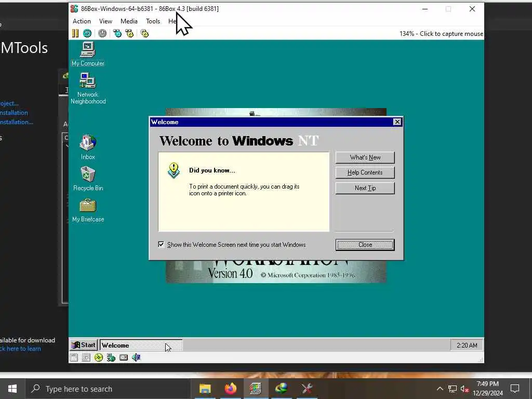Image resolution: width=532 pixels, height=399 pixels.
Task: Open Firefox from host taskbar
Action: point(230,389)
